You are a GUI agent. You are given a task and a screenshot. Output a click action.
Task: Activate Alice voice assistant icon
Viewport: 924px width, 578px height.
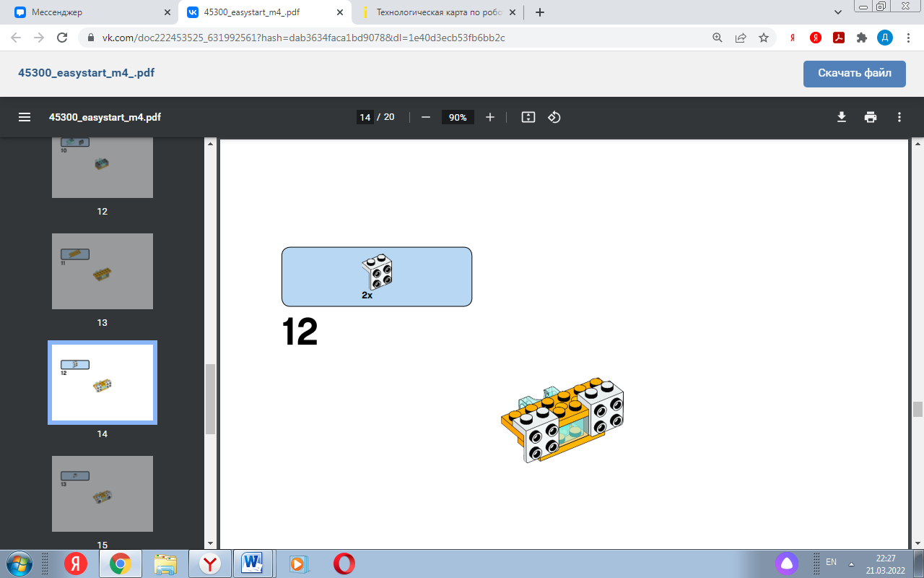[788, 564]
